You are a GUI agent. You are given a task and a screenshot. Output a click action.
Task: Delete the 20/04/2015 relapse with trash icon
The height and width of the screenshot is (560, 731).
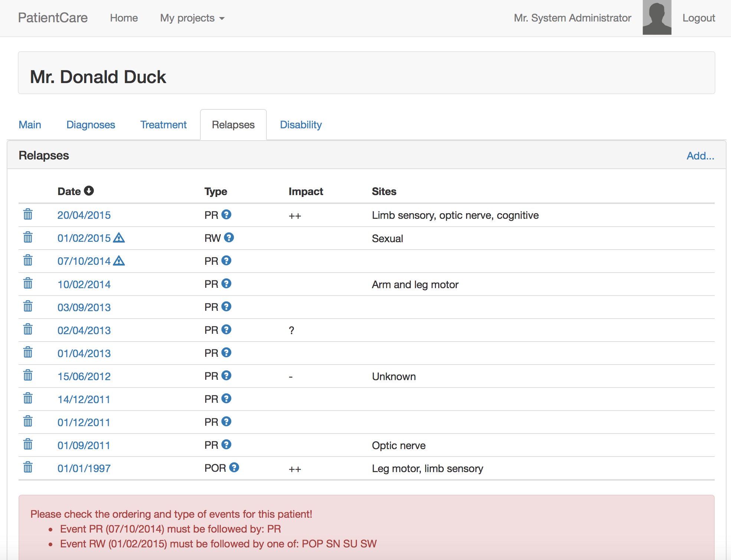point(28,214)
